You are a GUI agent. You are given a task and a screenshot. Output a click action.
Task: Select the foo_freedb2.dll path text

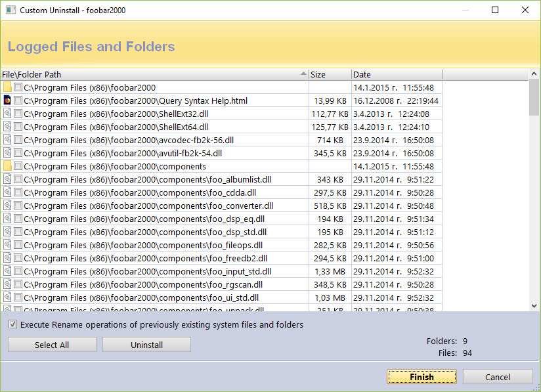145,259
